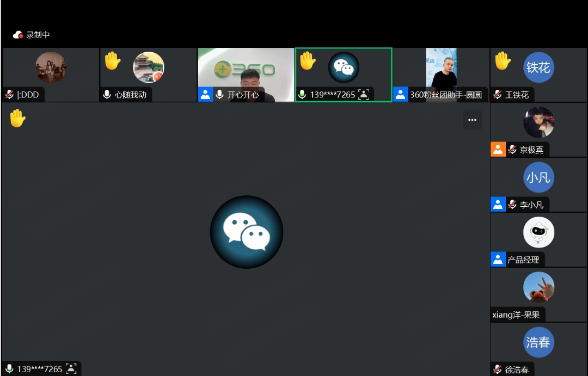Select the |:DDD participant avatar
The image size is (588, 376).
pos(51,67)
